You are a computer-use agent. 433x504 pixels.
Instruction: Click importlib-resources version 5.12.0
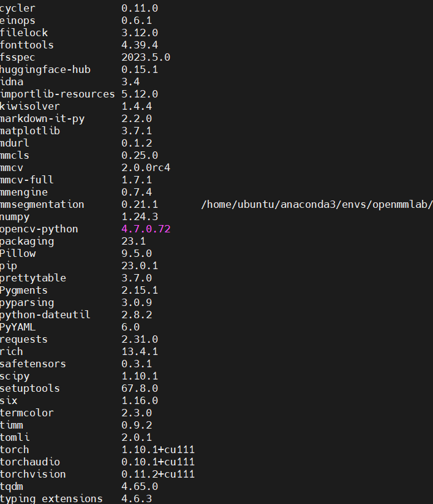pyautogui.click(x=140, y=94)
